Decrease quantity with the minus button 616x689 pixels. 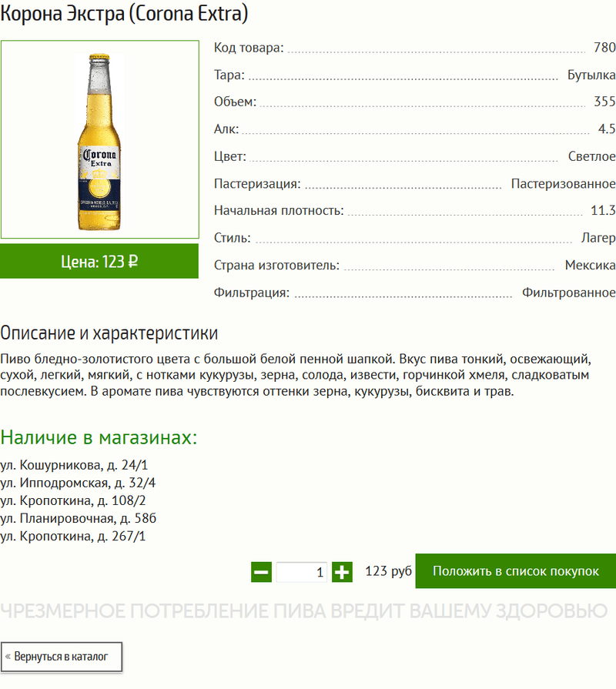click(262, 572)
